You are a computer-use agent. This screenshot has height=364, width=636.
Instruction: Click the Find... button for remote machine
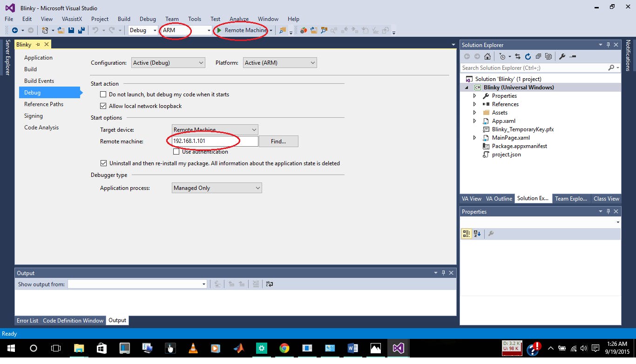pyautogui.click(x=278, y=142)
